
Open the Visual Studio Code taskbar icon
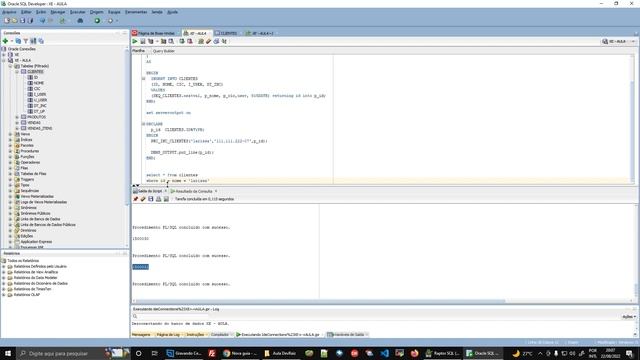tap(384, 353)
